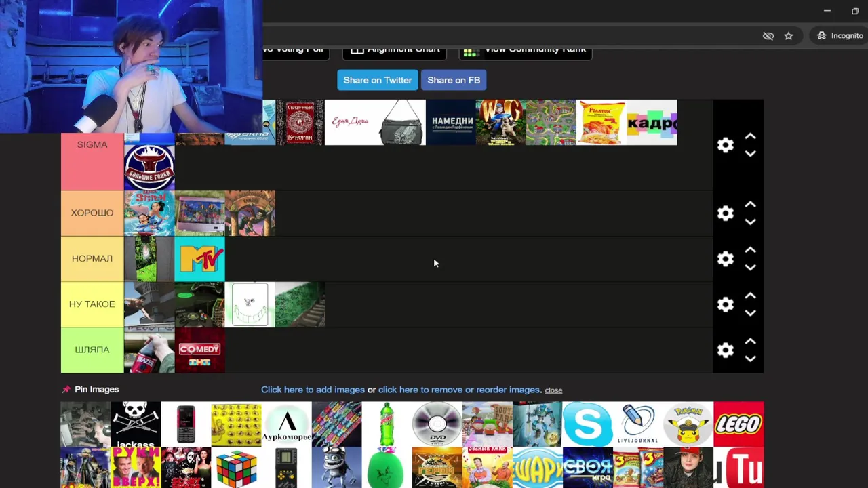This screenshot has height=488, width=868.
Task: Select the LEGO logo image
Action: tap(738, 424)
